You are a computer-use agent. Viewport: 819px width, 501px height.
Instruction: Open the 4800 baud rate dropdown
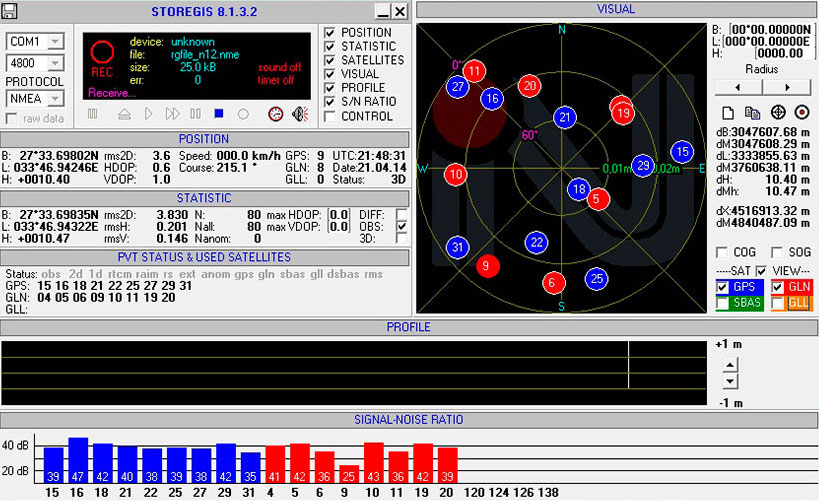coord(55,63)
